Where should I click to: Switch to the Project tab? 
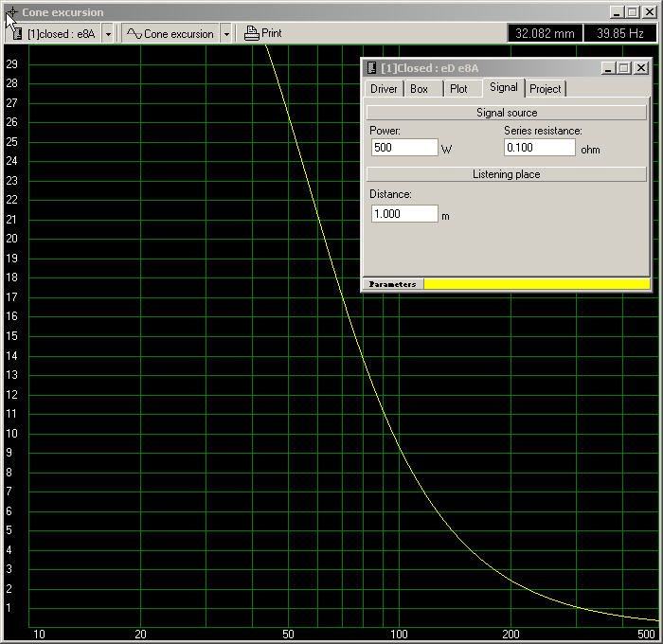click(x=545, y=89)
